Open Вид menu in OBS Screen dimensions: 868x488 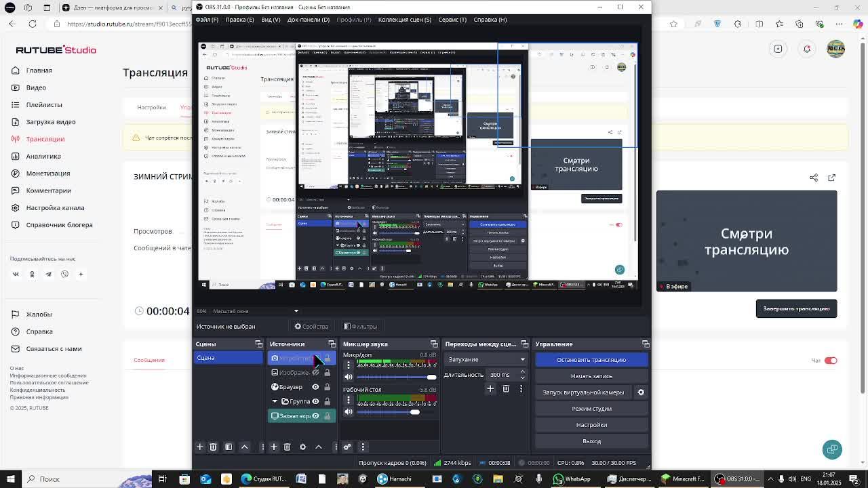coord(271,20)
